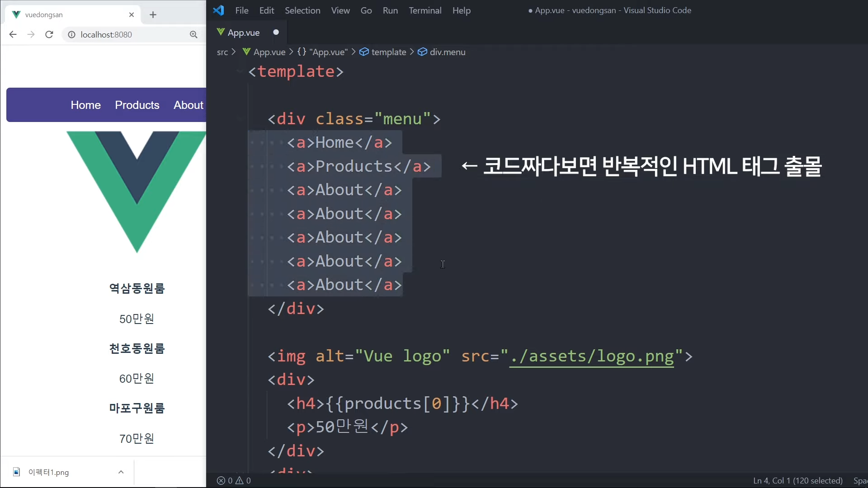Click Ln 4, Col 1 status bar item

[x=797, y=480]
